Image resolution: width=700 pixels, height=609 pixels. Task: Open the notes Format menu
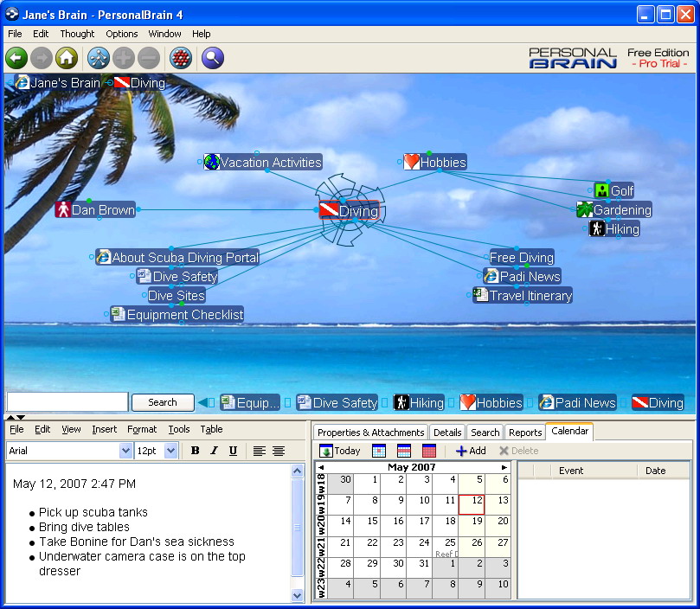click(142, 430)
